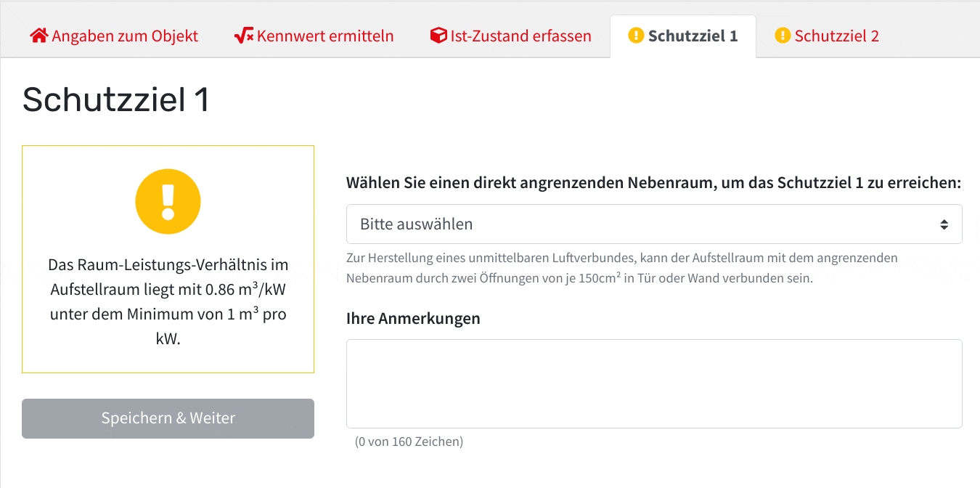Open the Kennwert ermitteln tab
Image resolution: width=980 pixels, height=488 pixels.
[314, 36]
